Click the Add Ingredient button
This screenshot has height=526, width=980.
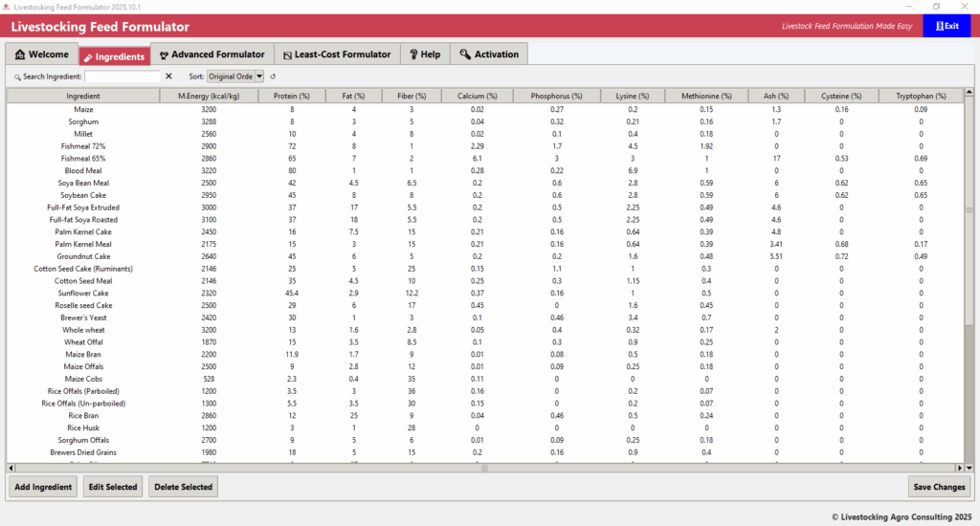click(x=43, y=487)
